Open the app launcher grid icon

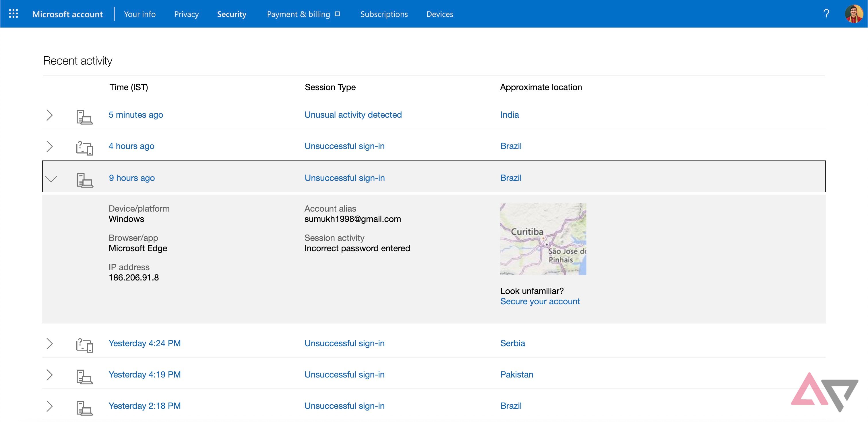(13, 14)
